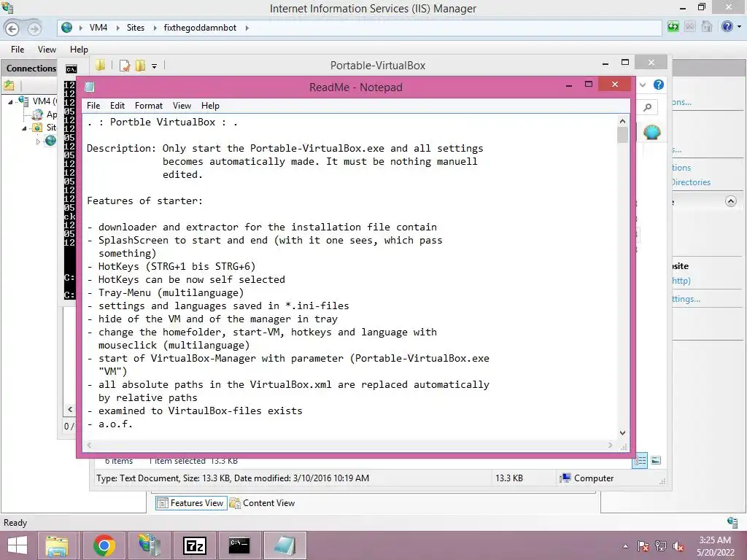Click the Directories link in Actions pane

pyautogui.click(x=692, y=182)
